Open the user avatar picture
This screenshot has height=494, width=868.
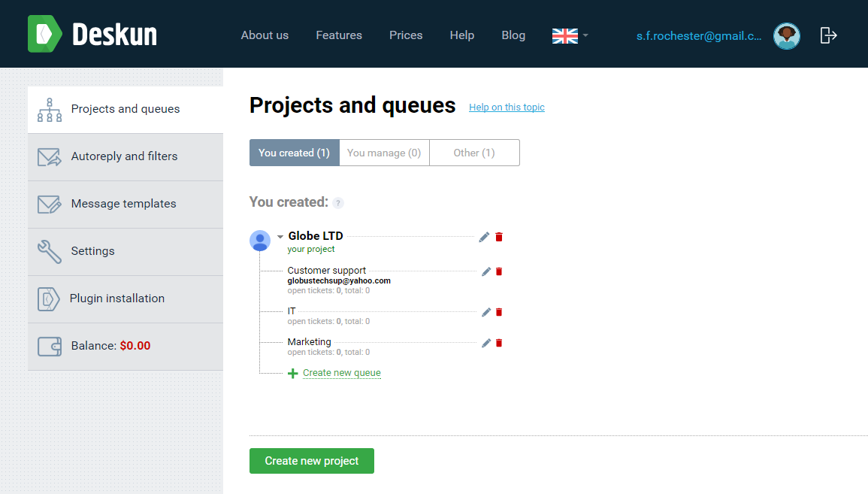[x=787, y=36]
